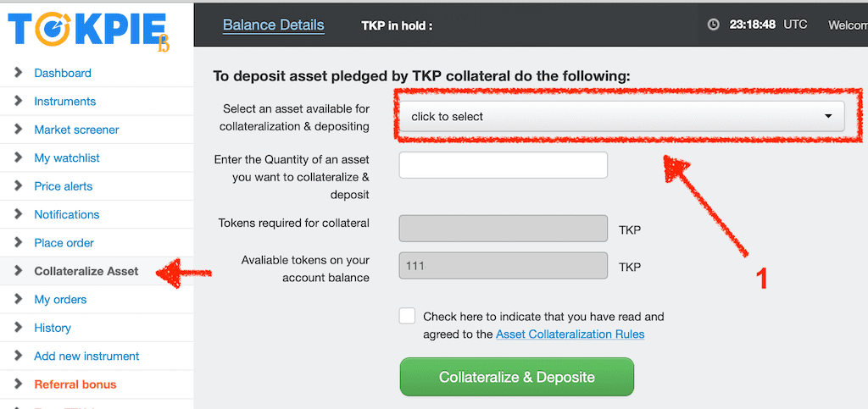Click the chevron icon beside Market screener

click(x=19, y=130)
